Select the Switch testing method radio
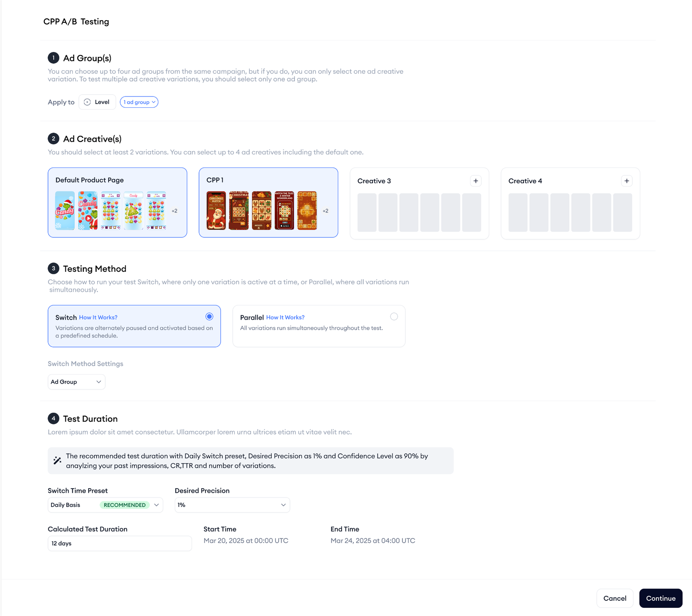Image resolution: width=692 pixels, height=616 pixels. 209,317
